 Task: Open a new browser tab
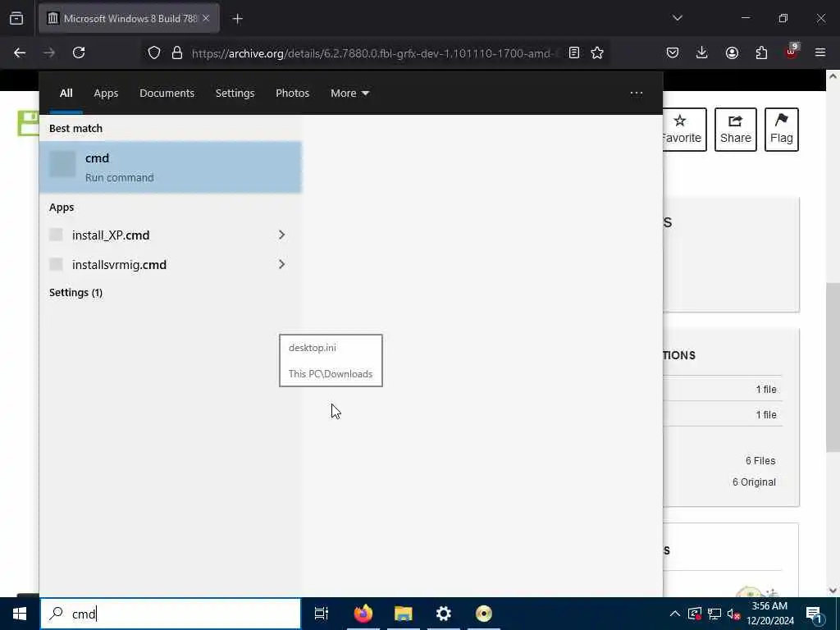(238, 19)
